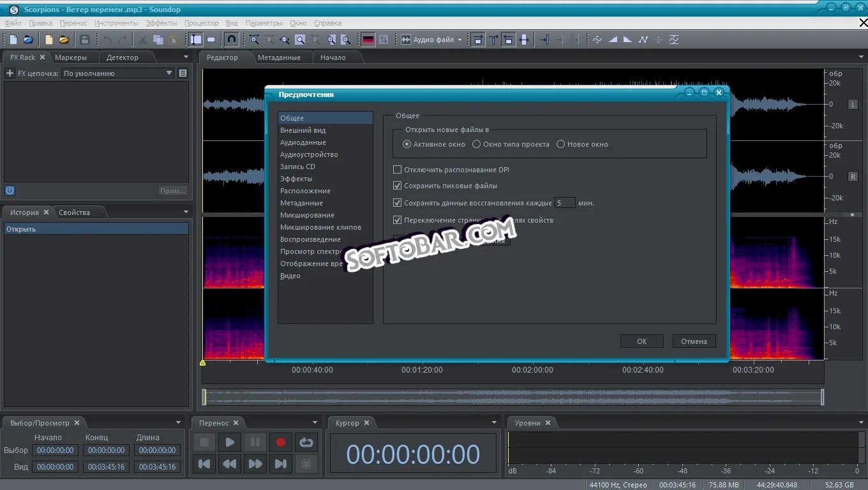The height and width of the screenshot is (490, 868).
Task: Open an audio file with the blue folder icon
Action: [x=29, y=40]
